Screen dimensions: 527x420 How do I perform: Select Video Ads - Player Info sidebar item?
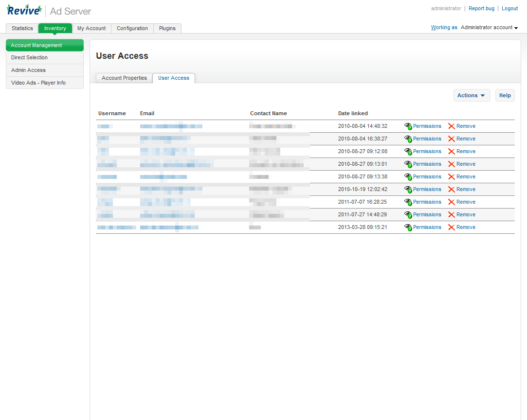(38, 83)
